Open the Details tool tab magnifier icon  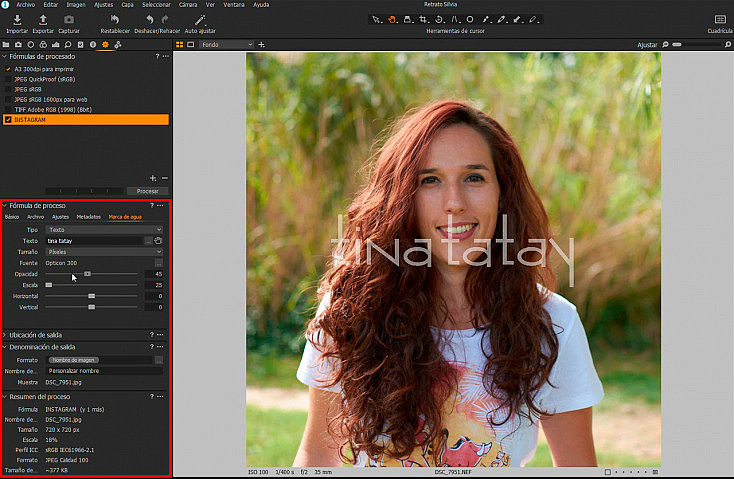coord(68,44)
